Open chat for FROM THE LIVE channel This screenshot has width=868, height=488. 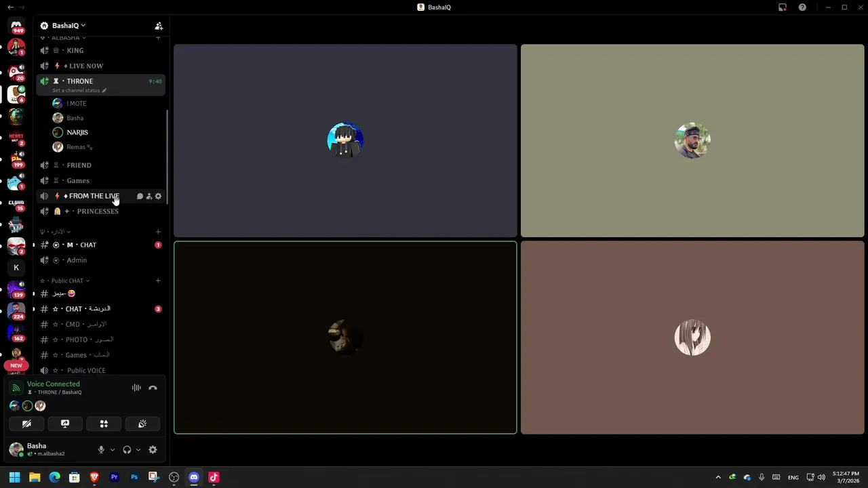pyautogui.click(x=140, y=197)
